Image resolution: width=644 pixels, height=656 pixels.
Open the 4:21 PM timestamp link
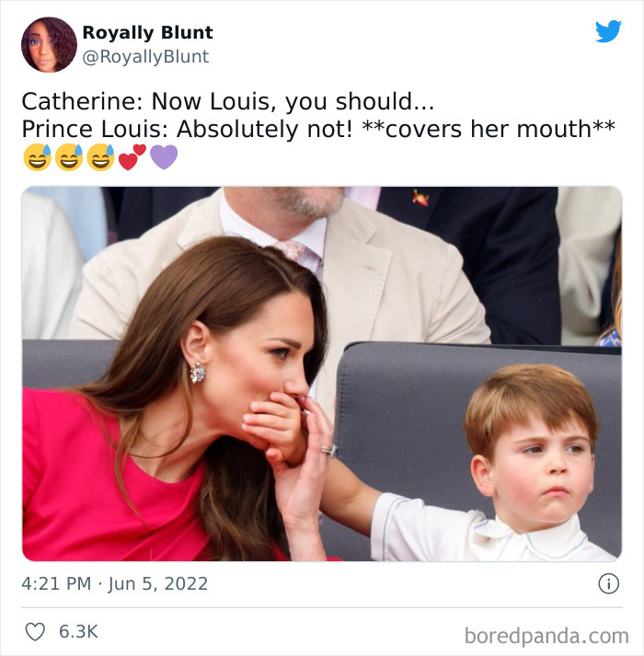[56, 583]
